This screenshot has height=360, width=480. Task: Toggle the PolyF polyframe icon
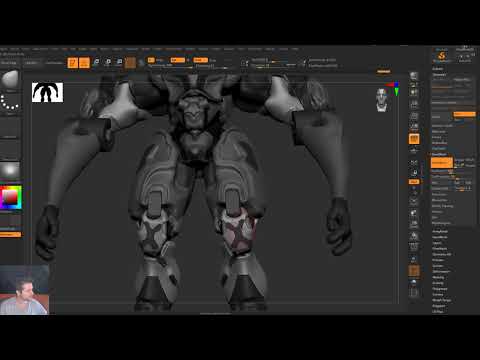click(414, 247)
